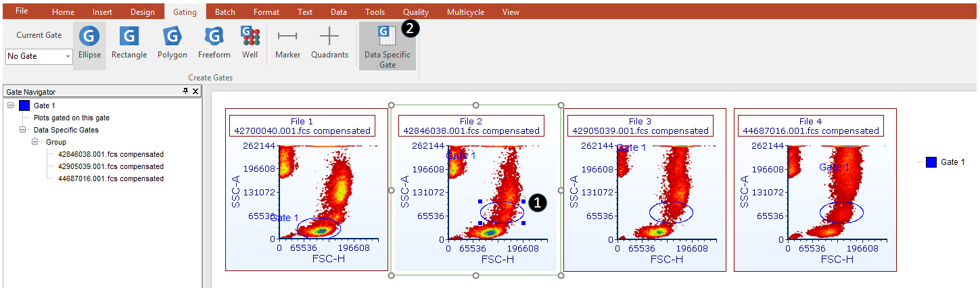
Task: Click the Well gate icon
Action: [x=250, y=43]
